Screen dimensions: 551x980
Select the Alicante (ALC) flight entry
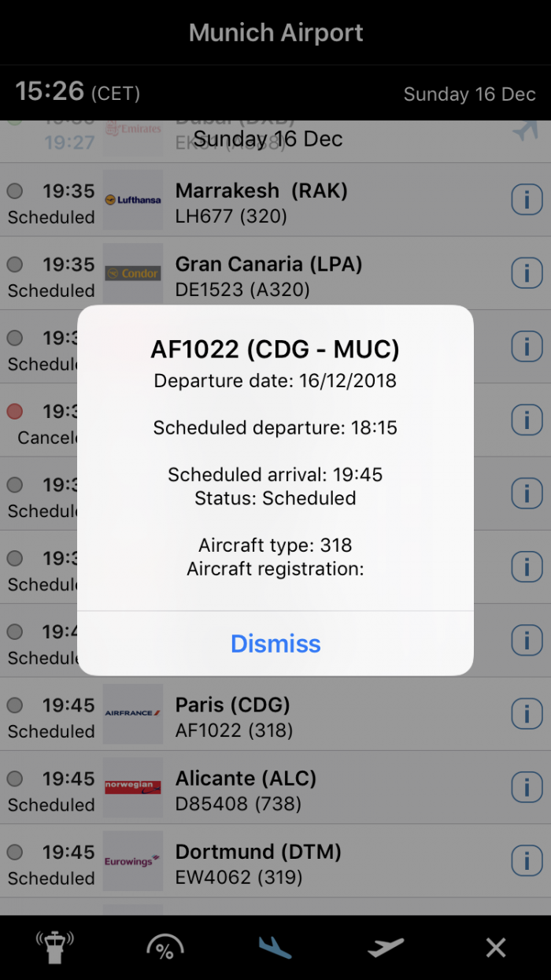pyautogui.click(x=315, y=789)
